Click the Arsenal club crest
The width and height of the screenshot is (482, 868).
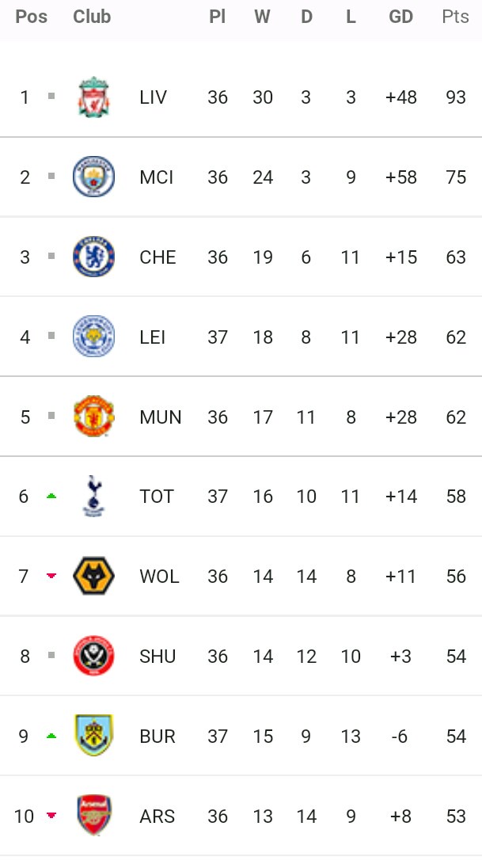point(93,816)
